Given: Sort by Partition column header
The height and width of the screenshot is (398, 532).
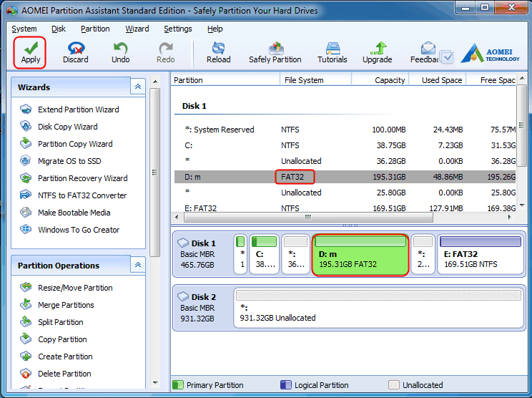Looking at the screenshot, I should (x=226, y=80).
